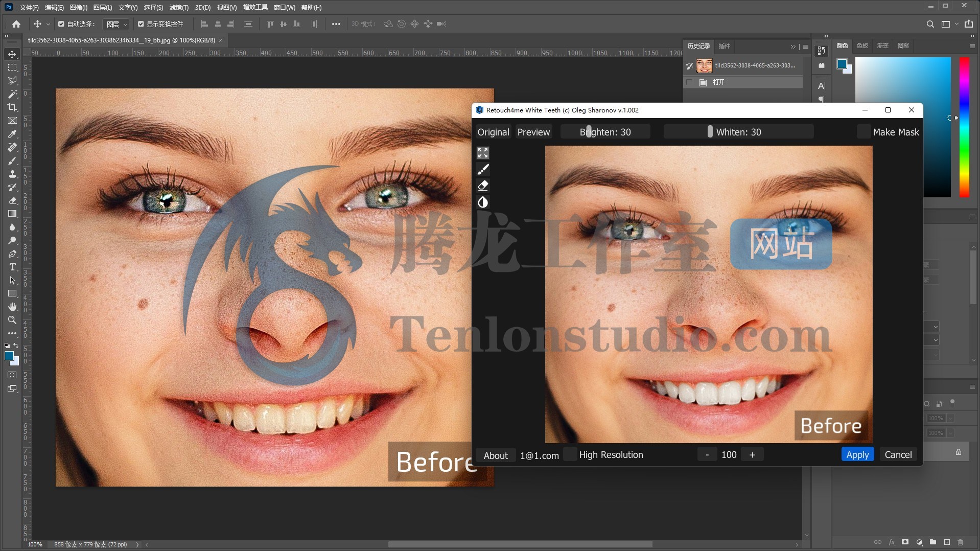Select the Crop tool
This screenshot has height=551, width=980.
pos(12,107)
